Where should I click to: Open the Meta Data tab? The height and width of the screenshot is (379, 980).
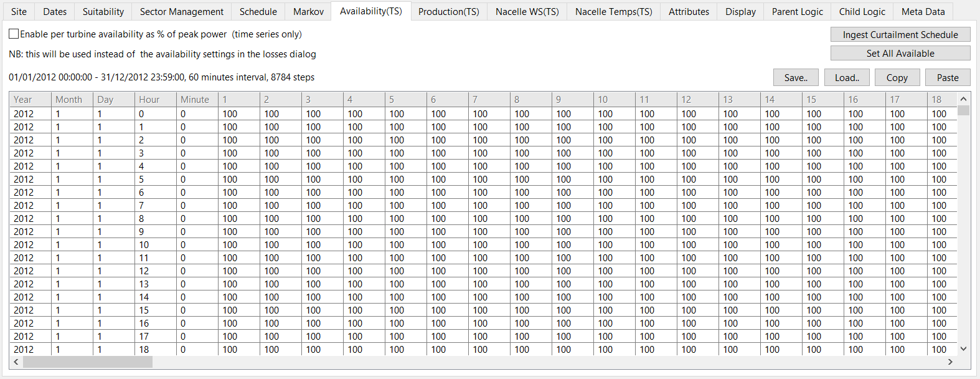coord(923,11)
